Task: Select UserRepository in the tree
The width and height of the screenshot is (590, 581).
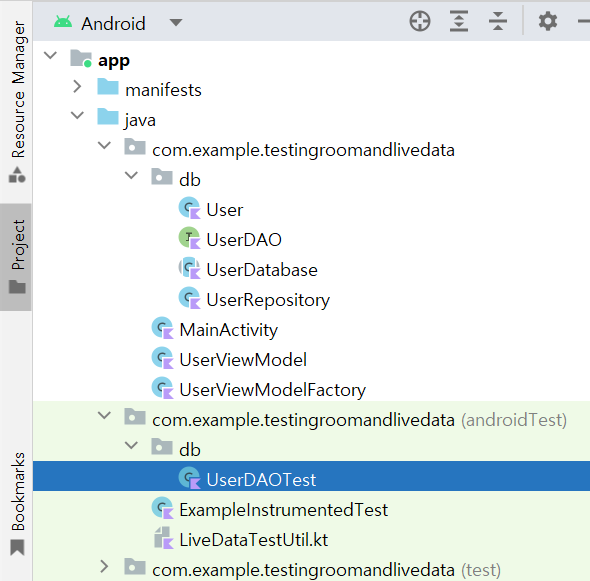Action: pyautogui.click(x=268, y=300)
